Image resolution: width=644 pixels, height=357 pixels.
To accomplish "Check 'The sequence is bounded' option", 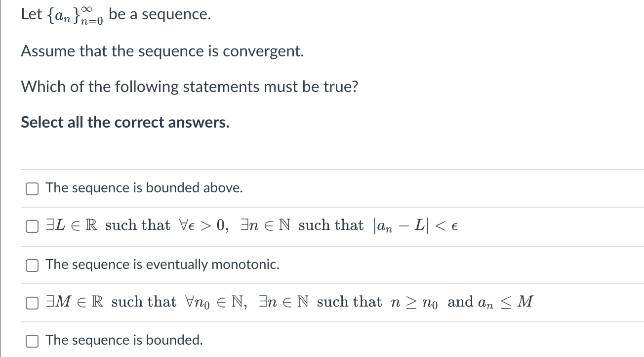I will [32, 340].
